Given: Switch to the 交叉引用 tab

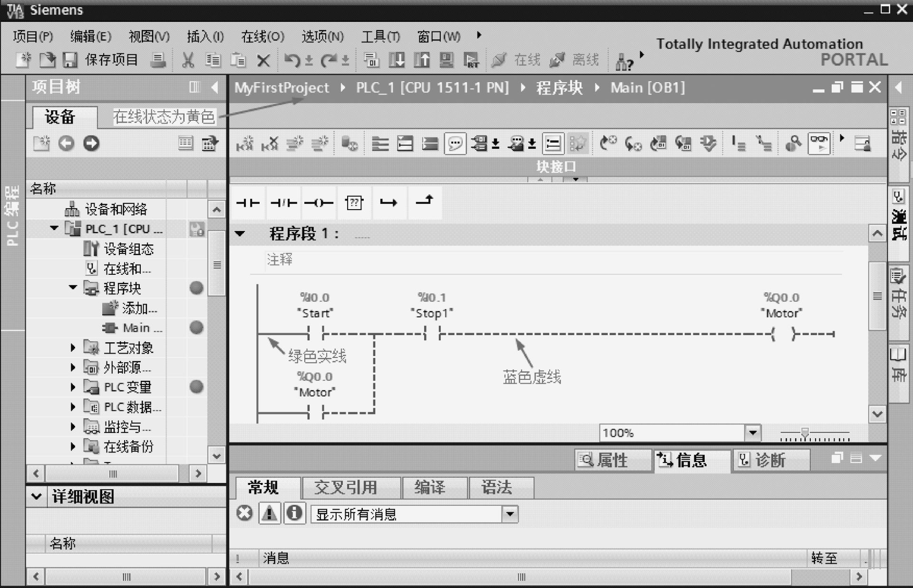Looking at the screenshot, I should [351, 487].
